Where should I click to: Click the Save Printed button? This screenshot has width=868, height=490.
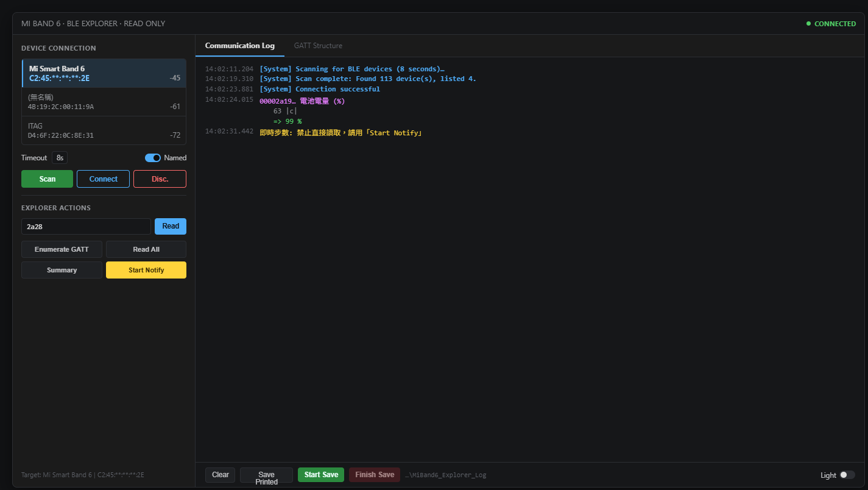pos(266,475)
